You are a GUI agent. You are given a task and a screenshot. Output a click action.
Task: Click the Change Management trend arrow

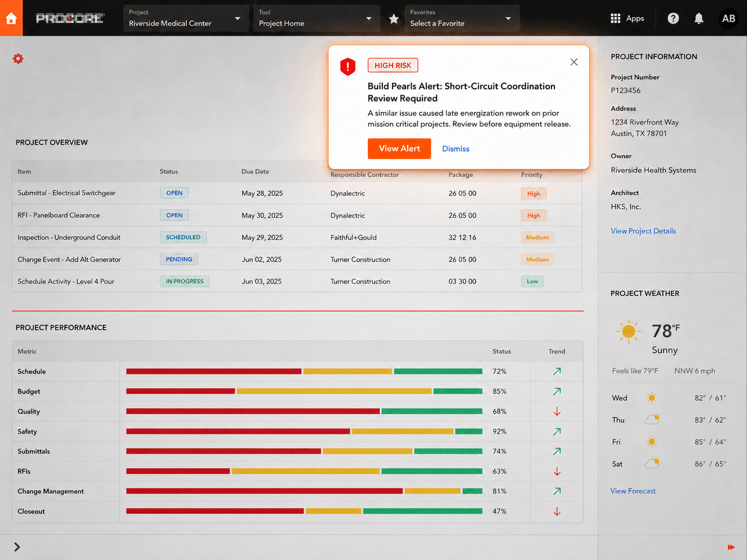pyautogui.click(x=557, y=491)
